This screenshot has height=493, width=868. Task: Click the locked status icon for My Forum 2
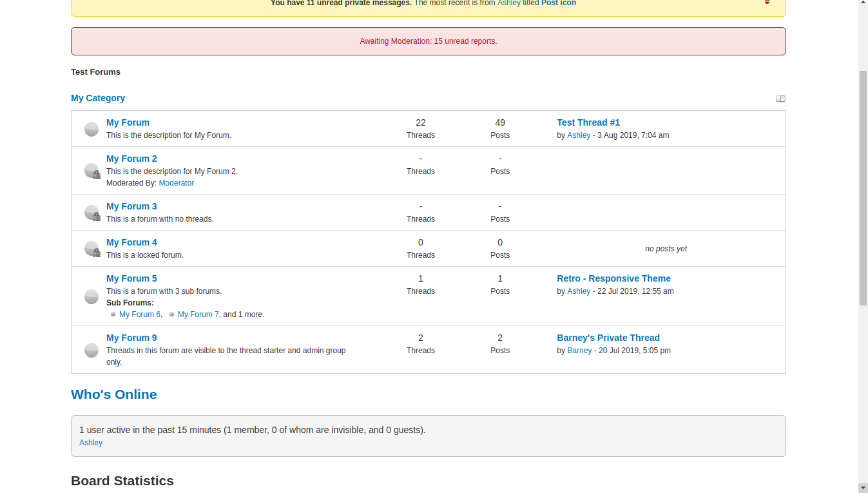92,171
